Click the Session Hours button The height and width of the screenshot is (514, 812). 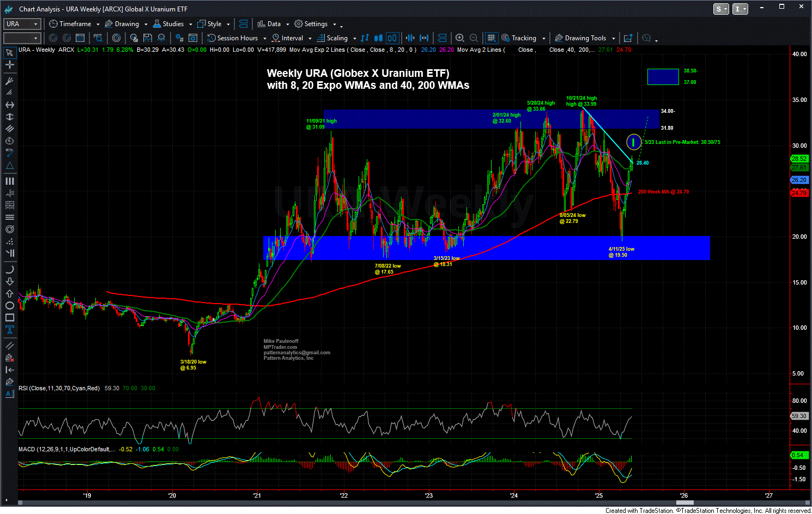click(x=233, y=38)
